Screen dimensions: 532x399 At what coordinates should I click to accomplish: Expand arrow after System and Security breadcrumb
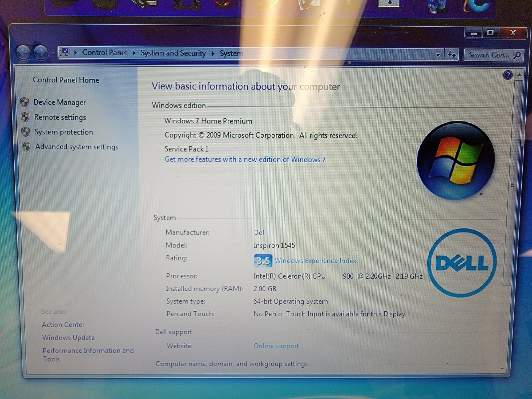[213, 53]
